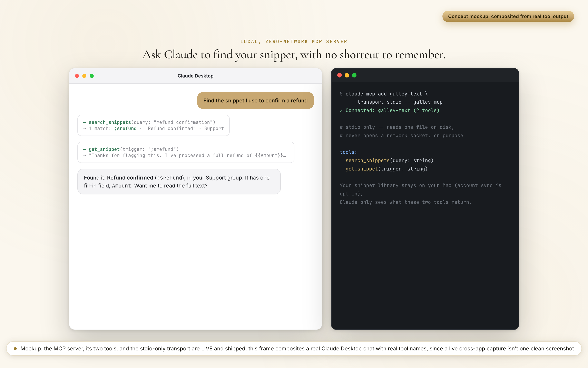This screenshot has height=368, width=588.
Task: Close the Claude Desktop window
Action: coord(77,76)
